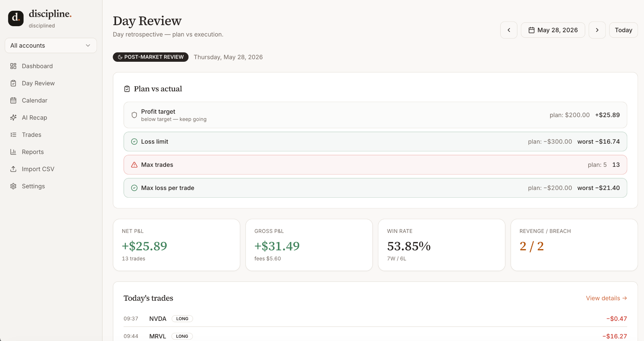Select the Loss limit plan row
Viewport: 644px width, 341px height.
pos(375,142)
